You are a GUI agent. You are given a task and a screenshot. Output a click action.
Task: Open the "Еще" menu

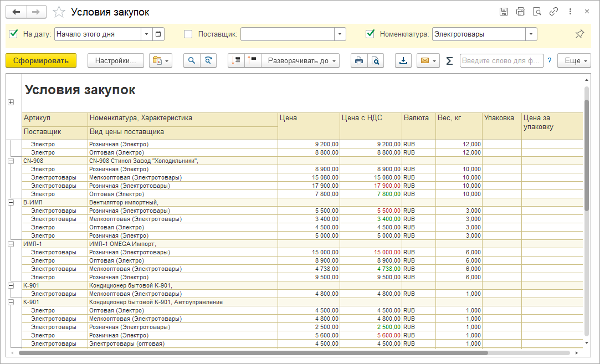(574, 61)
